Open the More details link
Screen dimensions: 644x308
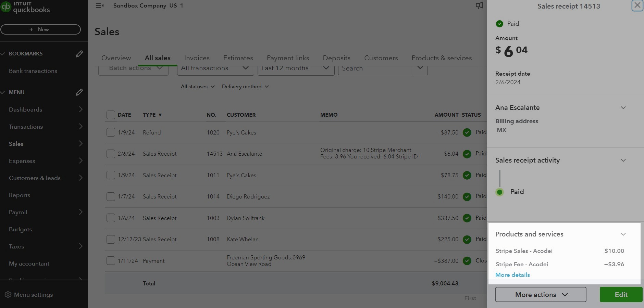coord(512,275)
